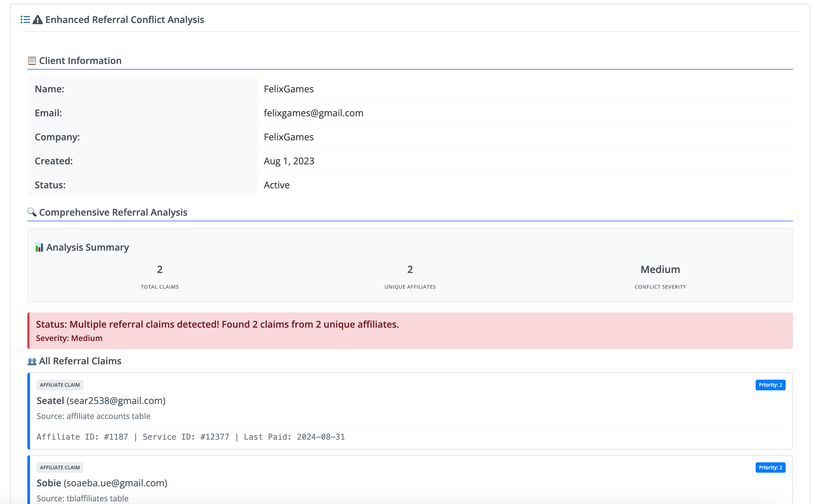Click the AFFILIATE CLAIM tag on Sobie card
The height and width of the screenshot is (504, 819).
pyautogui.click(x=60, y=467)
